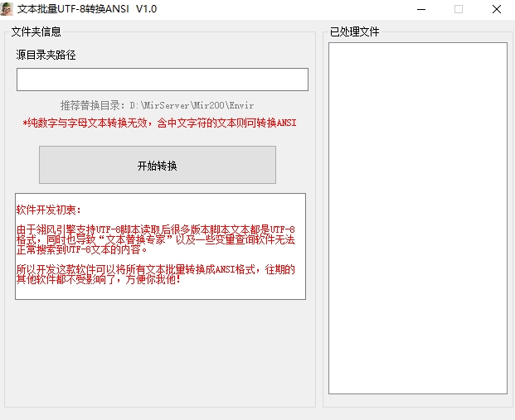Click the window title 文本批量UTF-8转换ANSI V1.0
The width and height of the screenshot is (515, 420).
pos(87,9)
